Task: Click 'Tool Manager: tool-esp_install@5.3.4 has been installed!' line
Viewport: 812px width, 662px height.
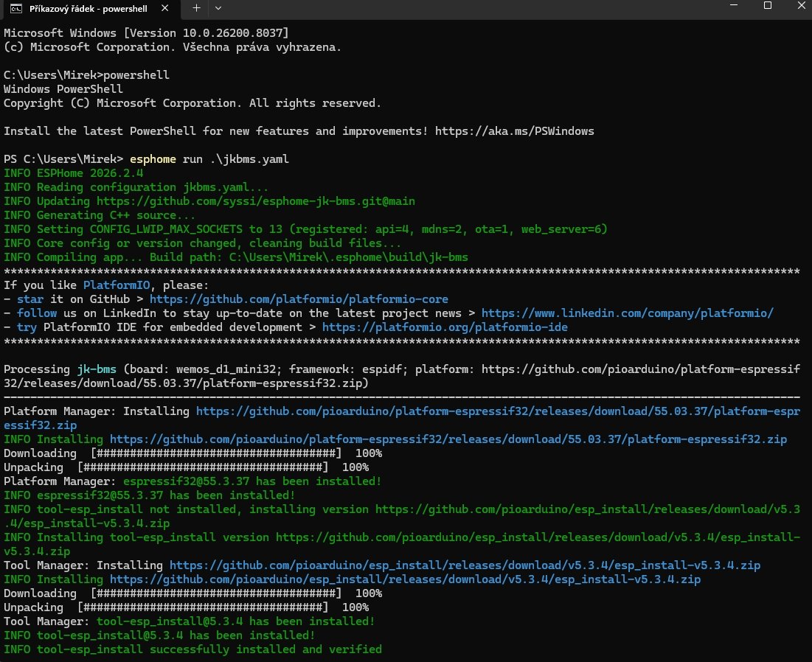Action: point(189,621)
